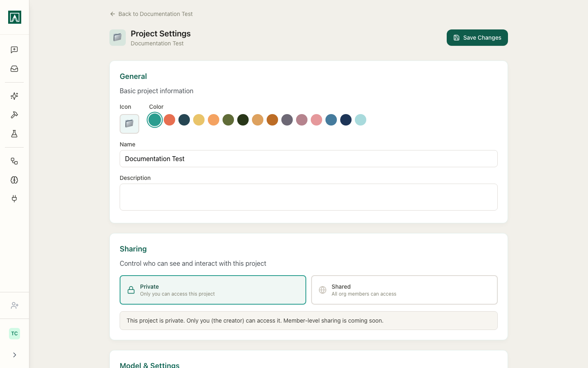The image size is (588, 368).
Task: Open the inbox icon in the sidebar
Action: [x=14, y=69]
